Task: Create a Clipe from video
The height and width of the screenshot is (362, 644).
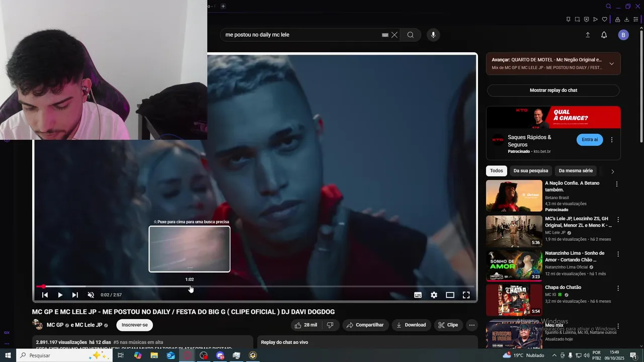Action: tap(448, 325)
